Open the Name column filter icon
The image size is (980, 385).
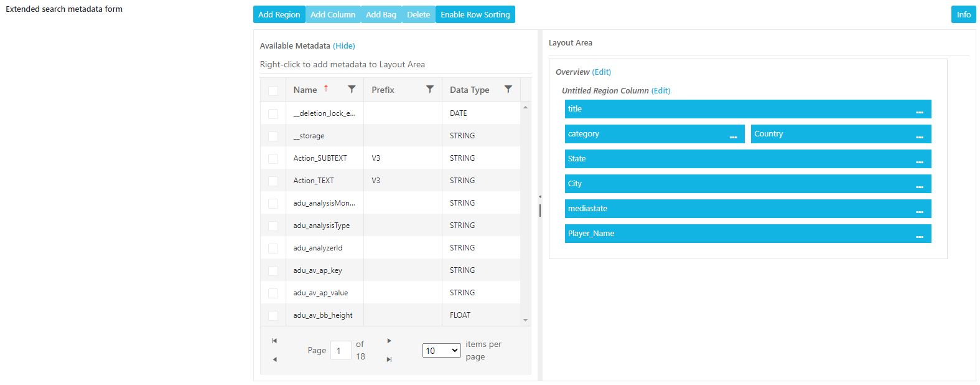[x=352, y=90]
